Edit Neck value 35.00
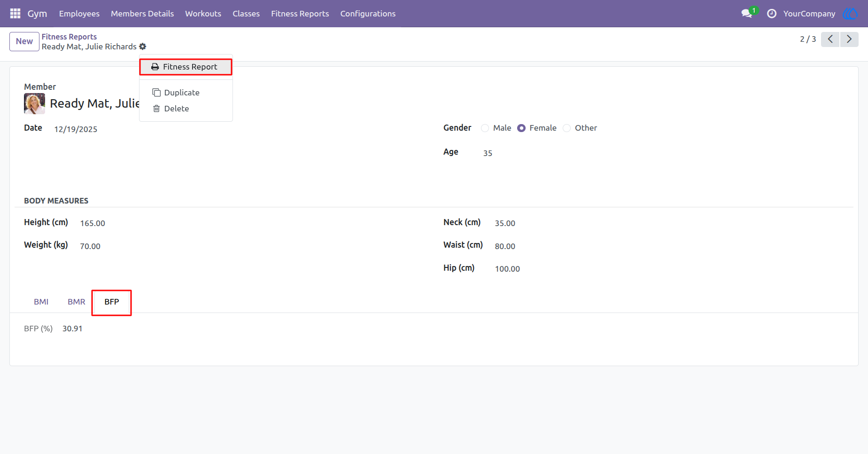 click(505, 223)
